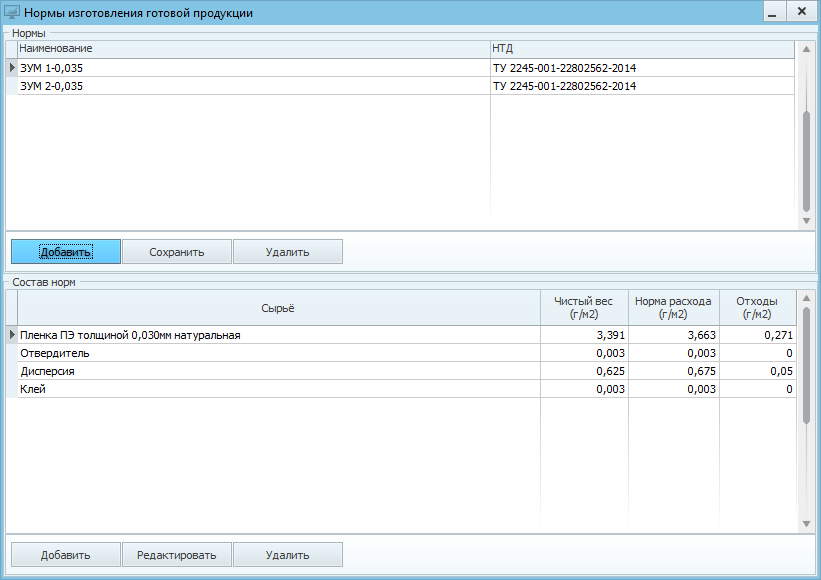
Task: Click the application icon in the title bar
Action: click(x=12, y=13)
